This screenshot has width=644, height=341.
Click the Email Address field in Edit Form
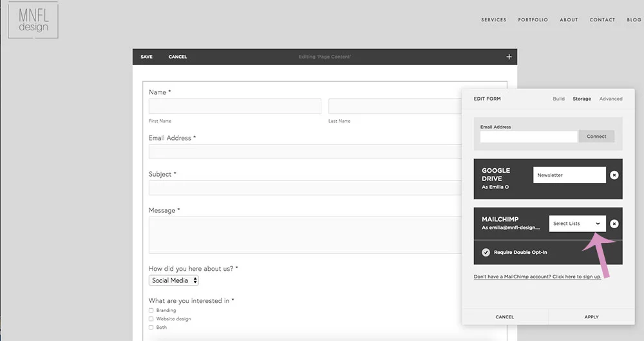pyautogui.click(x=529, y=137)
